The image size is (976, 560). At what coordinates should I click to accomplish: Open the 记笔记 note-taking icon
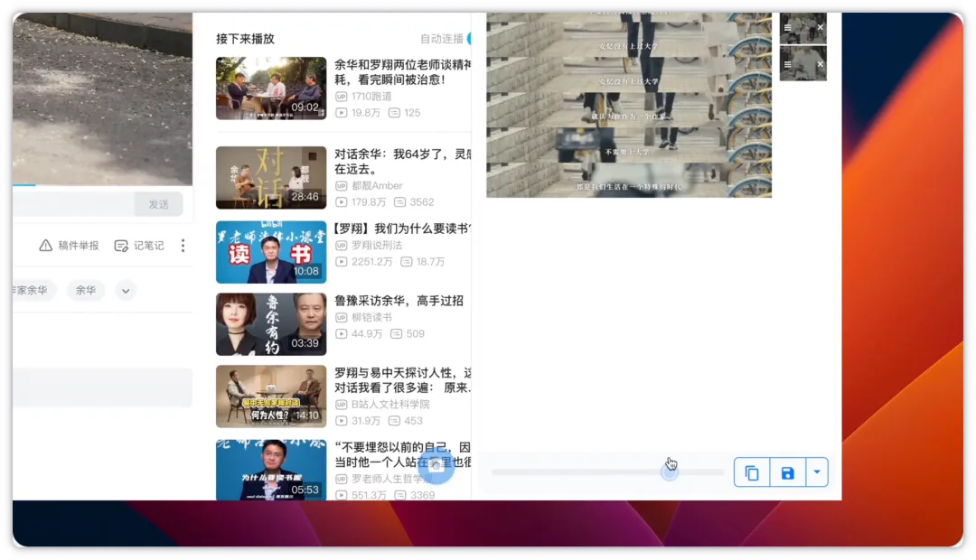[121, 246]
